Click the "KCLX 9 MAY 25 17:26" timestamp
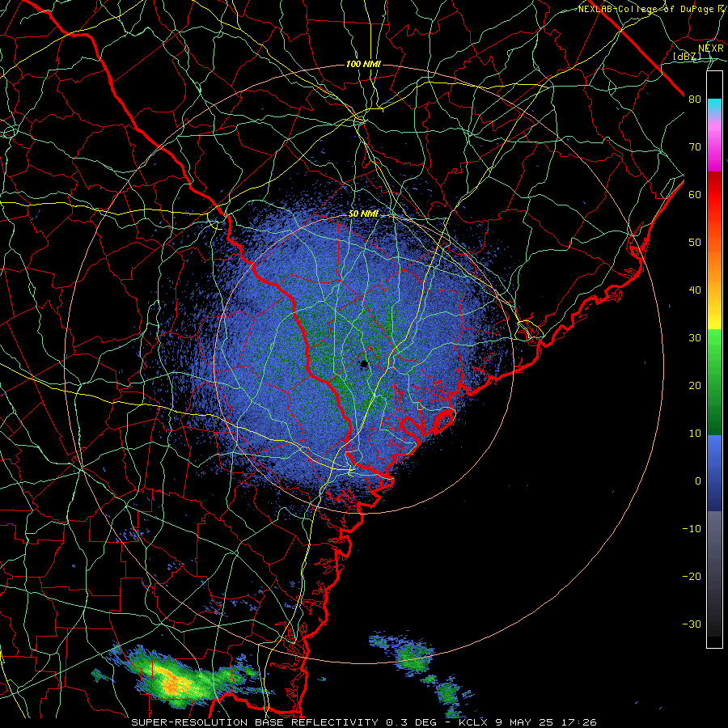The width and height of the screenshot is (728, 728). [x=528, y=722]
